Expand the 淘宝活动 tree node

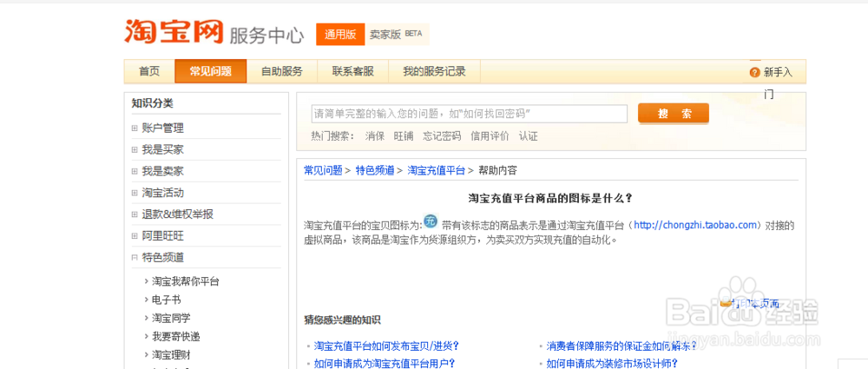coord(135,193)
